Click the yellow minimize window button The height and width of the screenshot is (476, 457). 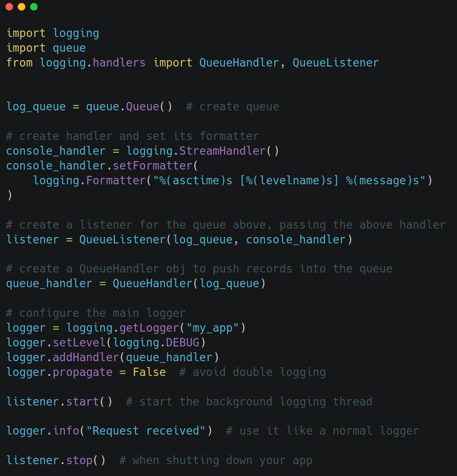pos(21,7)
